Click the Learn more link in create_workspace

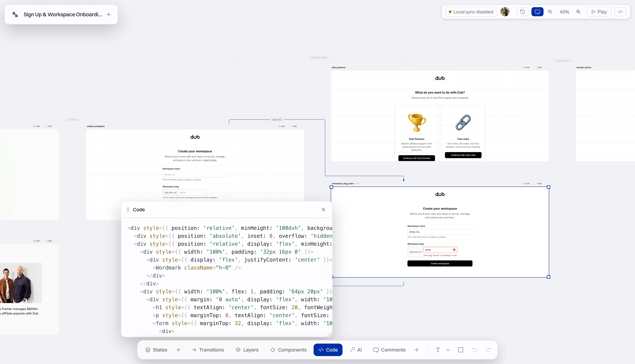tap(210, 160)
